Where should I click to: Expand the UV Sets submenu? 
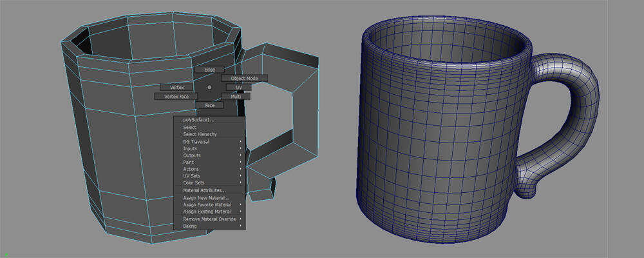(209, 176)
